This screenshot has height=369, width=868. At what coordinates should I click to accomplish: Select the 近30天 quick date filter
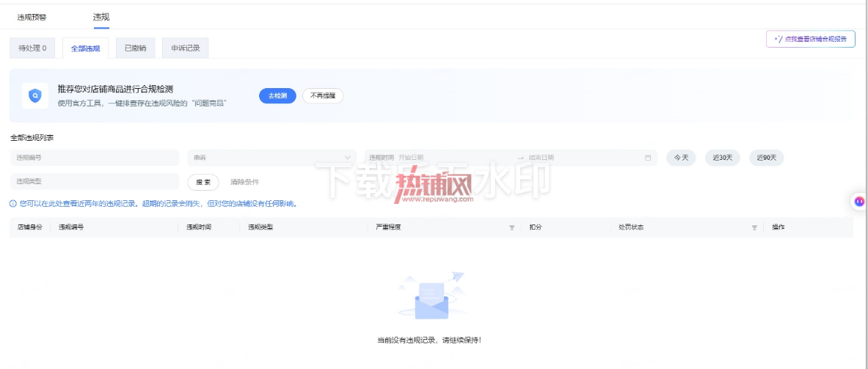tap(723, 158)
